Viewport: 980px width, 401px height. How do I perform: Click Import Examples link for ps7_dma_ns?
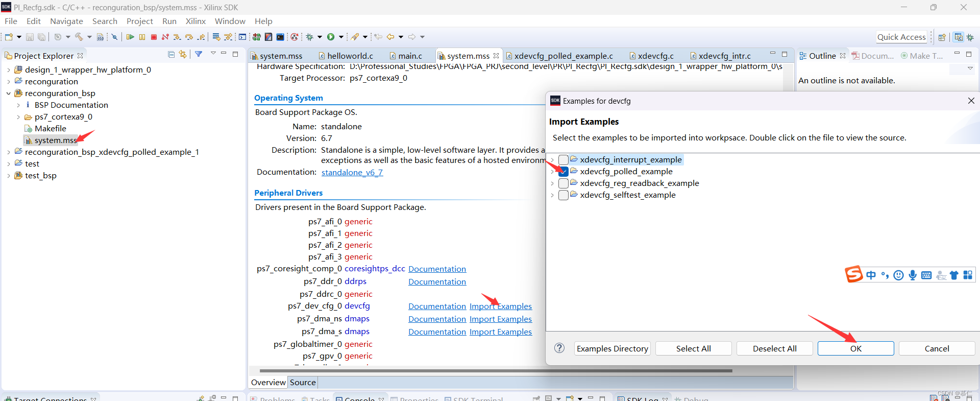501,319
